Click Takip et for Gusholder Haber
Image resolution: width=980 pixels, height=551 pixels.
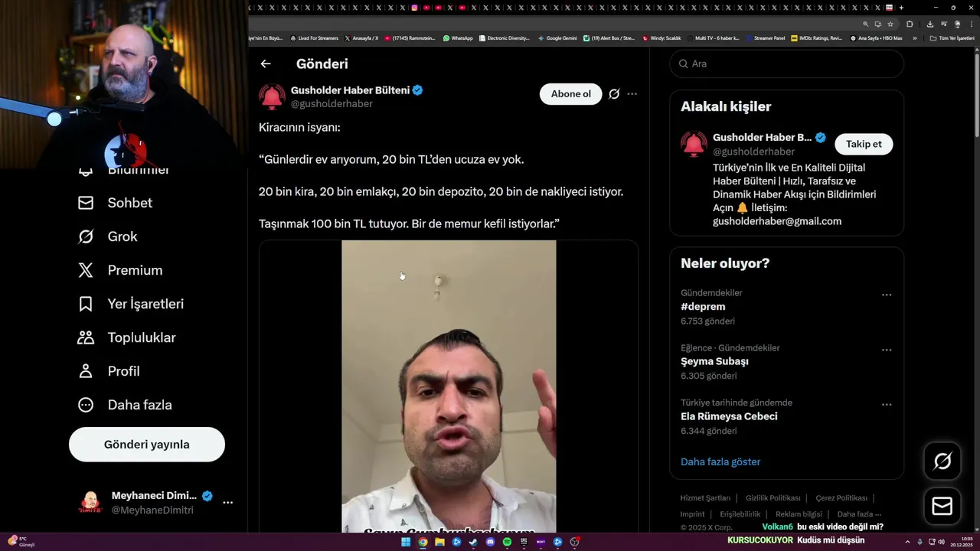864,144
